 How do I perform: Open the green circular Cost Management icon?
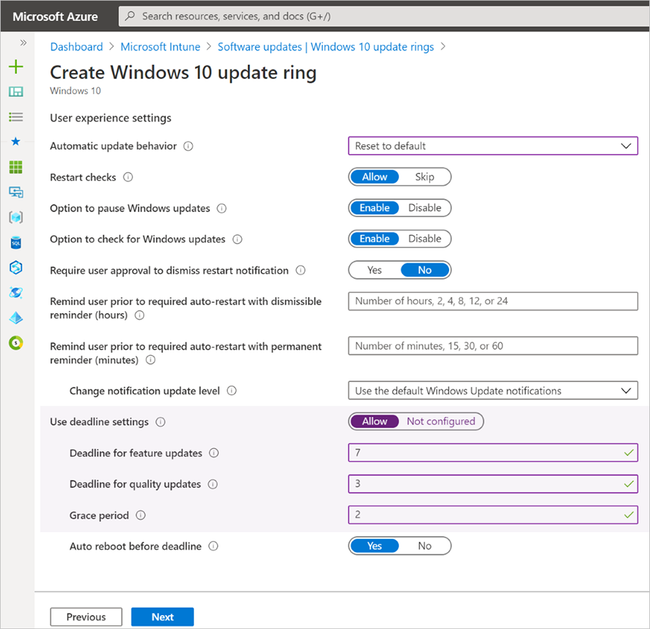[x=16, y=343]
